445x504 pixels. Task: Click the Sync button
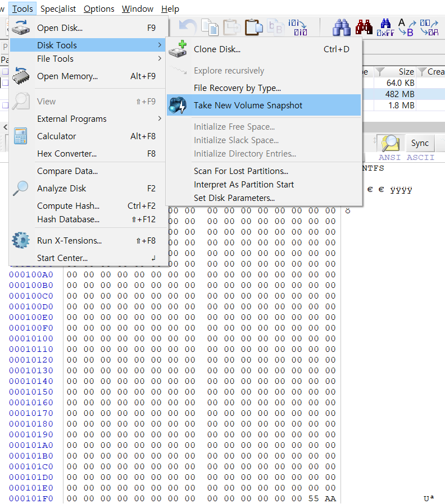pyautogui.click(x=420, y=143)
